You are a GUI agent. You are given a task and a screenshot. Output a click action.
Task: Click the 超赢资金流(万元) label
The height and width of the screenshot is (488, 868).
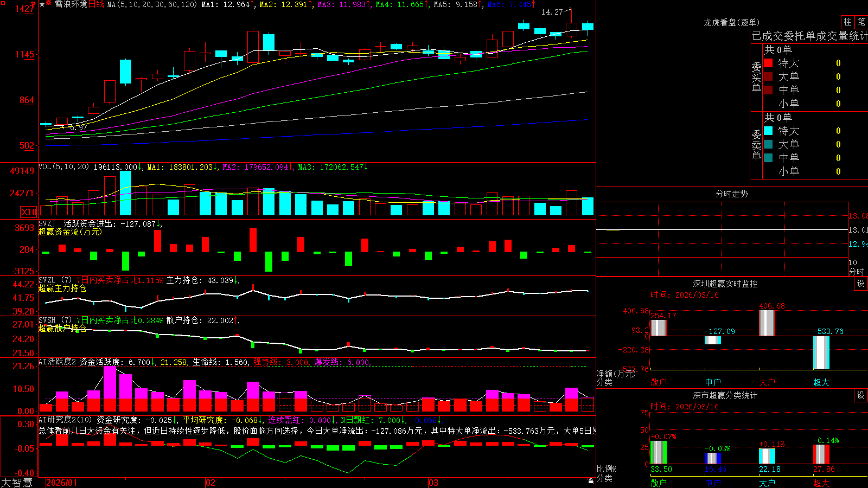(70, 232)
